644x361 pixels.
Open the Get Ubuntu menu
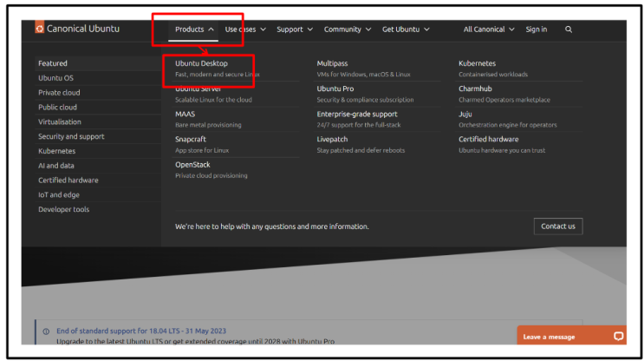pyautogui.click(x=406, y=30)
